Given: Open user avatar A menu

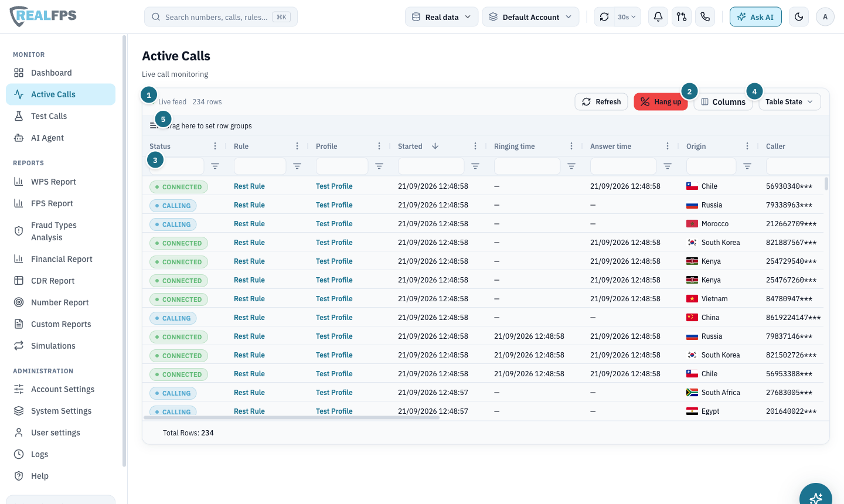Looking at the screenshot, I should 825,17.
